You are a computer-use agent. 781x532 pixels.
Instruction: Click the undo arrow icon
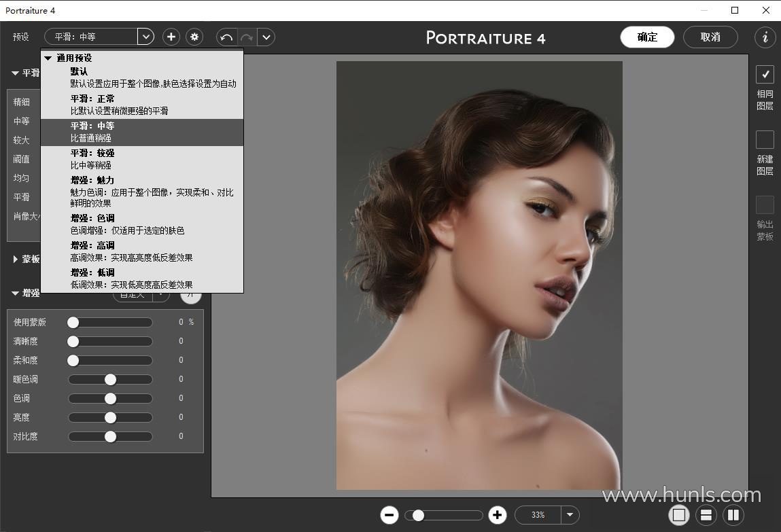226,37
